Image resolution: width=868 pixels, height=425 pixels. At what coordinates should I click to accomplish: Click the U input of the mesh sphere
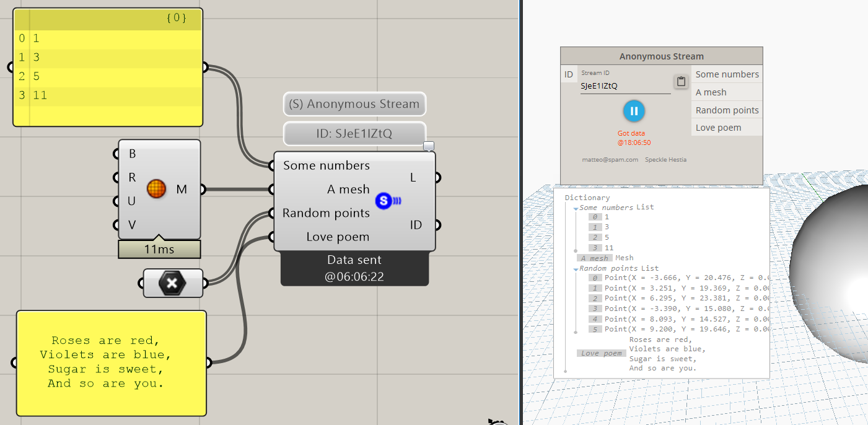tap(132, 201)
